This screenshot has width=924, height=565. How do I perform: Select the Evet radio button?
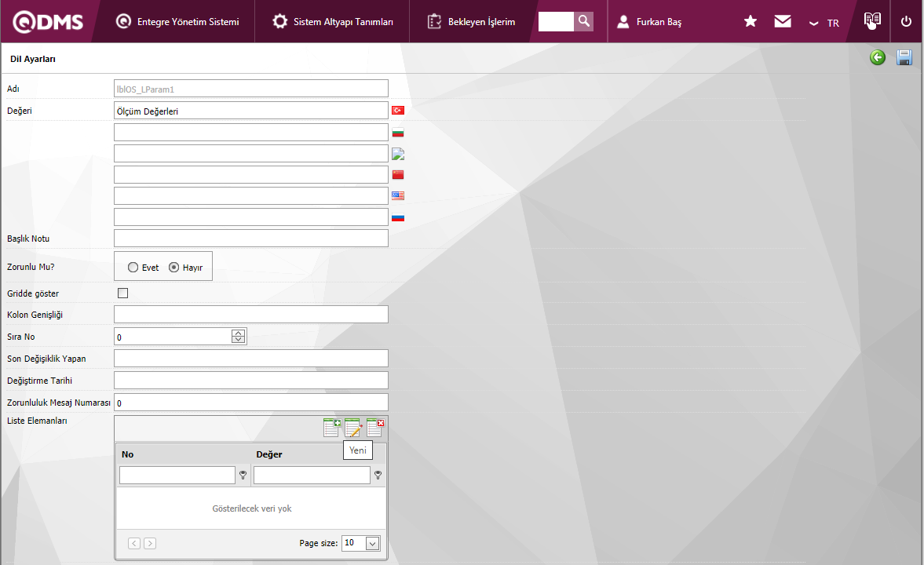point(133,268)
